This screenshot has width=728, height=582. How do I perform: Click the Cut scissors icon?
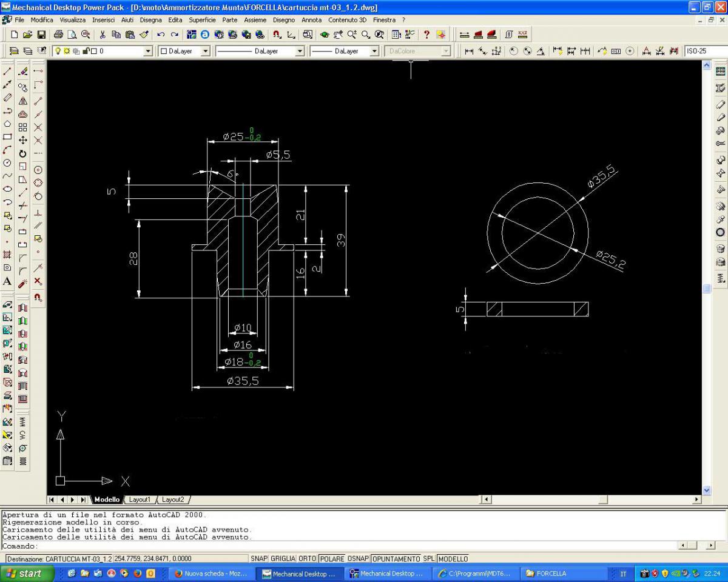[x=102, y=35]
